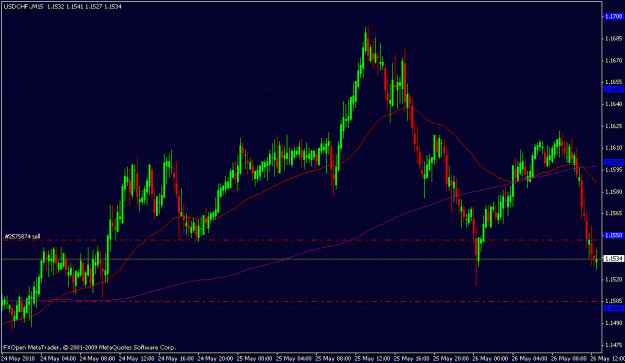Click the blue 1.1700 price level label
Viewport: 625px width, 363px height.
614,16
